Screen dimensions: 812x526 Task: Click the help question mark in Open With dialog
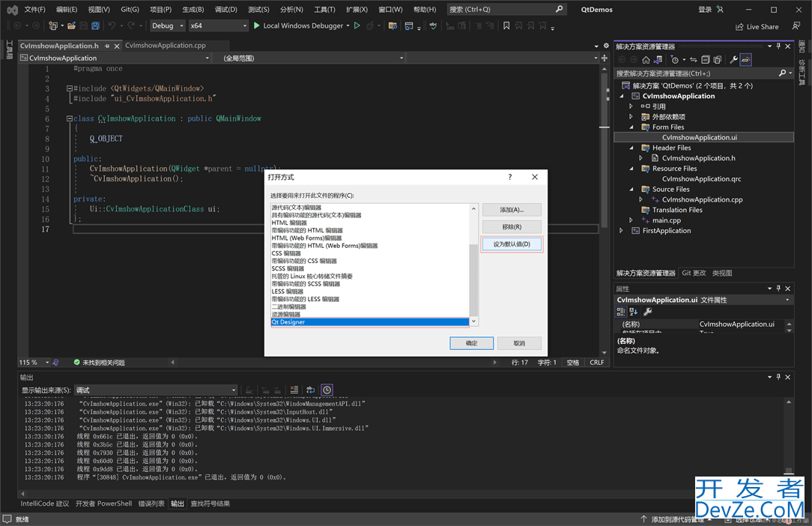[x=509, y=177]
